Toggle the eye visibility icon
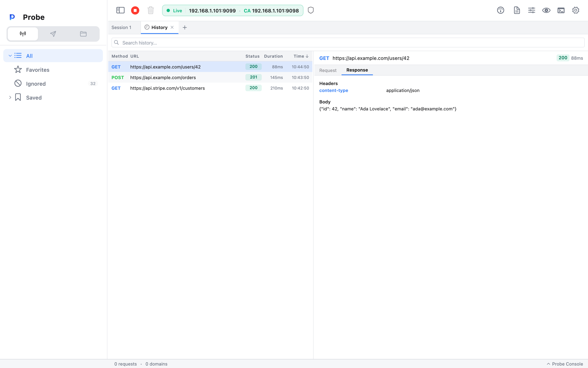The width and height of the screenshot is (588, 368). pos(546,10)
